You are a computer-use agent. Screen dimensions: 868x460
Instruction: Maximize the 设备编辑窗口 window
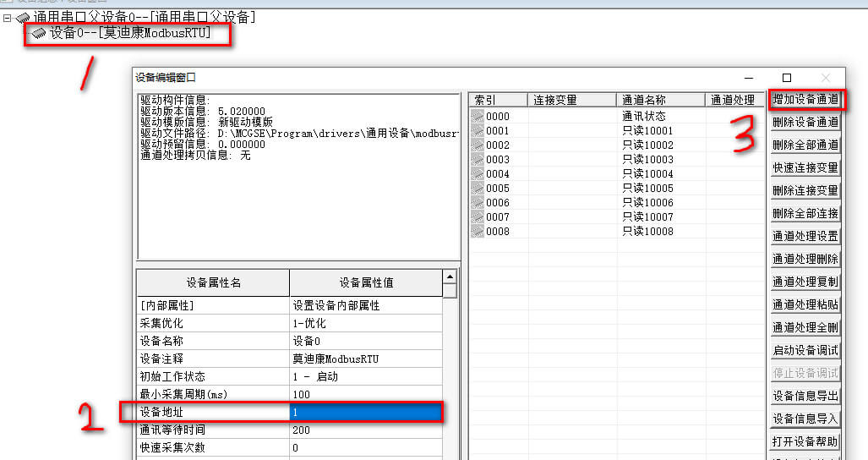tap(787, 78)
